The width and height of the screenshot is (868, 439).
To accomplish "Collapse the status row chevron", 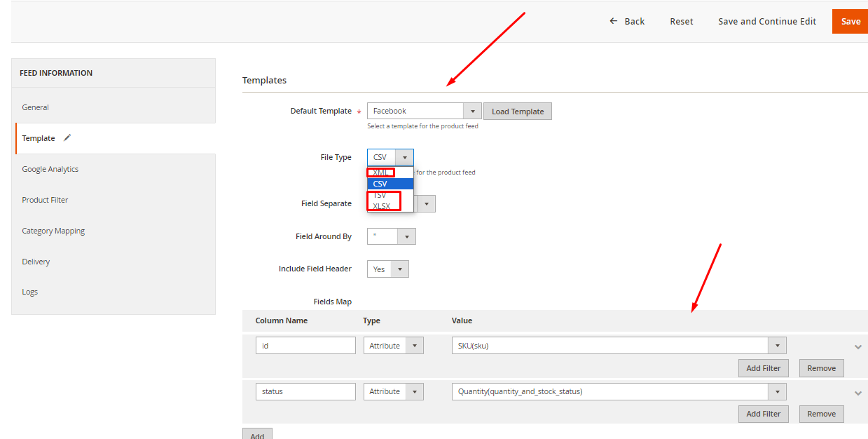I will (857, 393).
